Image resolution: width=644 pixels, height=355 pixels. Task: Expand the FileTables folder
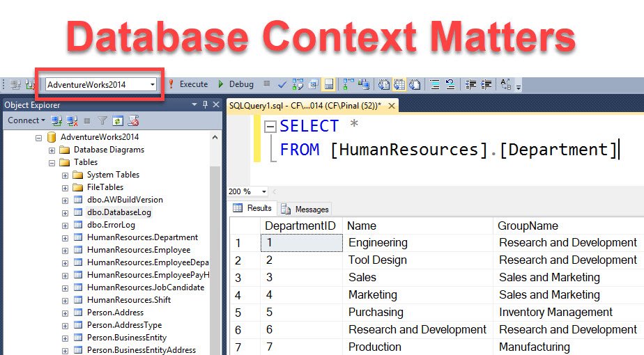tap(65, 188)
